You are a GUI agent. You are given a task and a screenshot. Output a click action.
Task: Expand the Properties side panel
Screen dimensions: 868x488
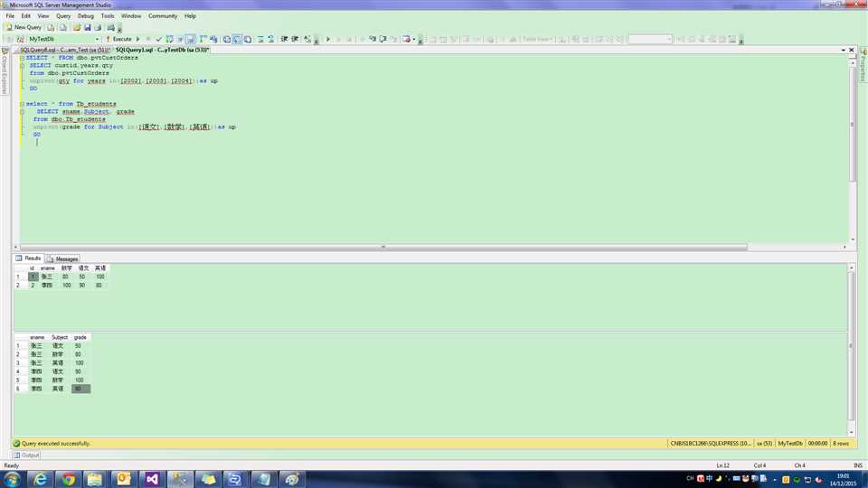(863, 65)
